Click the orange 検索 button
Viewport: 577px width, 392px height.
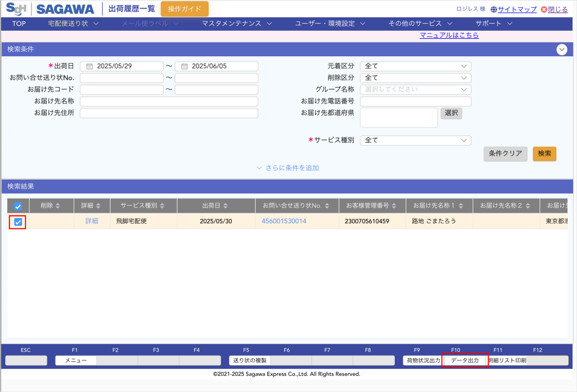point(544,154)
